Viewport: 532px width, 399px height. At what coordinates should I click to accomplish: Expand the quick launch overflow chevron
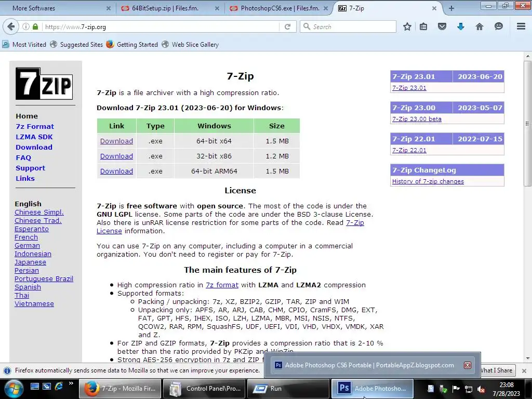pyautogui.click(x=71, y=384)
